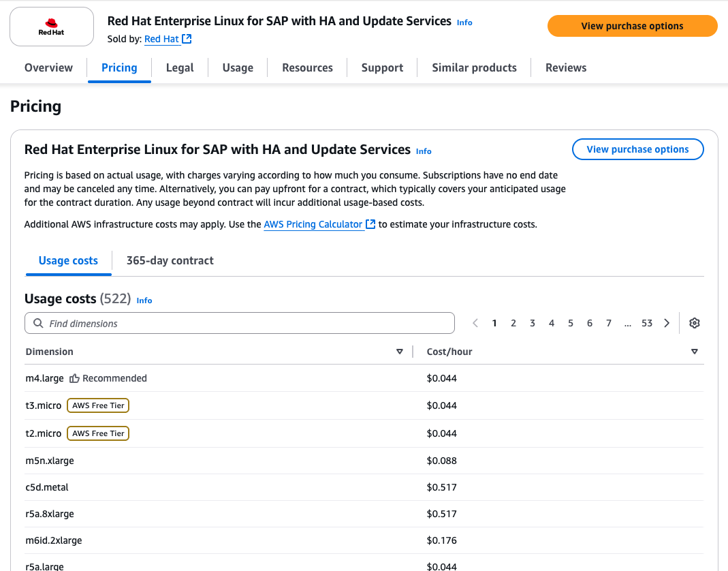The height and width of the screenshot is (571, 728).
Task: Click the $0.517 cost for r5a.8xlarge
Action: coord(441,514)
